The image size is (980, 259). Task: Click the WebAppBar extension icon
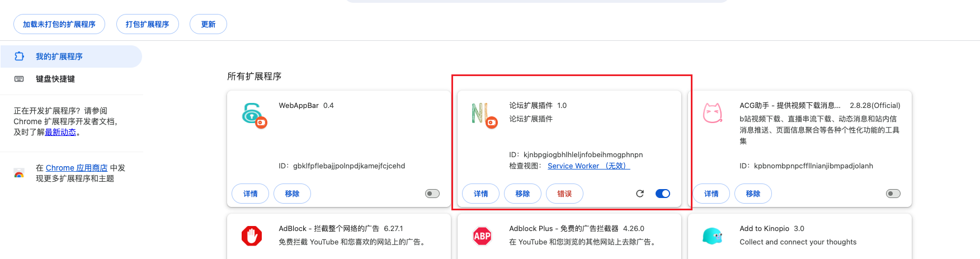point(253,114)
